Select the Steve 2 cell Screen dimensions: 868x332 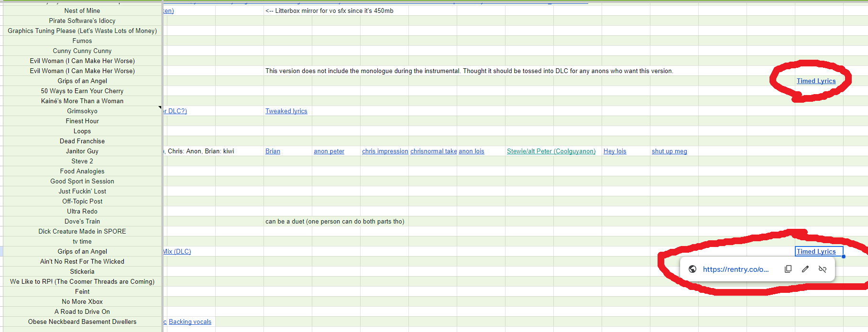coord(82,161)
